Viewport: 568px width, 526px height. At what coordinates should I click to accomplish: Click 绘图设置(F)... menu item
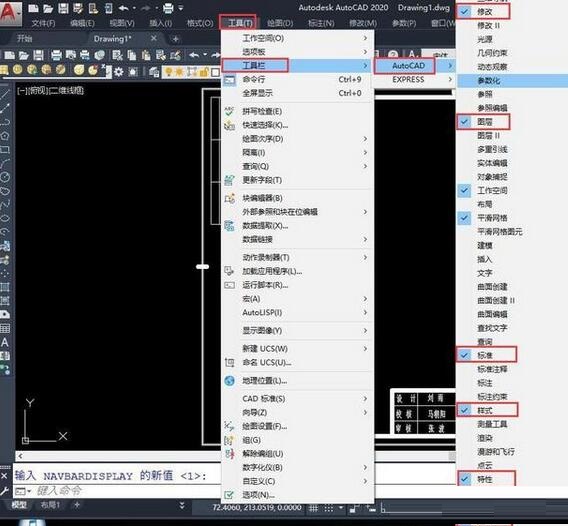tap(298, 426)
